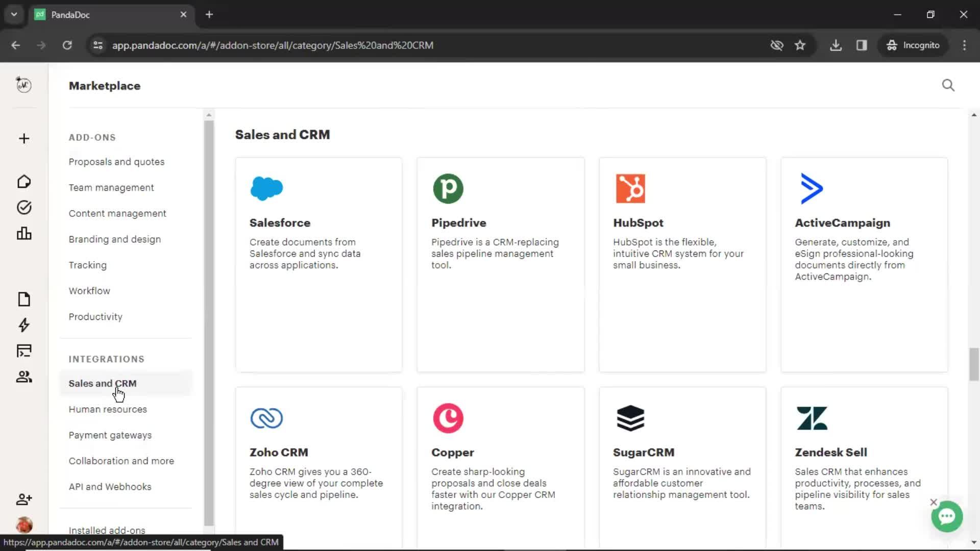Click the Zendesk Sell integration icon
The width and height of the screenshot is (980, 551).
tap(813, 418)
